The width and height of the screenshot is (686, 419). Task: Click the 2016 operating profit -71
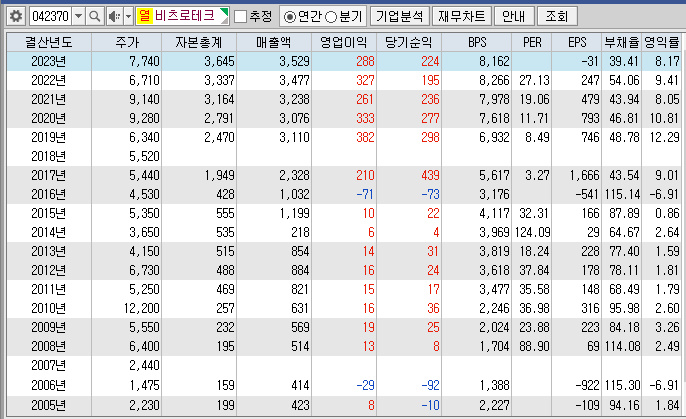[365, 194]
